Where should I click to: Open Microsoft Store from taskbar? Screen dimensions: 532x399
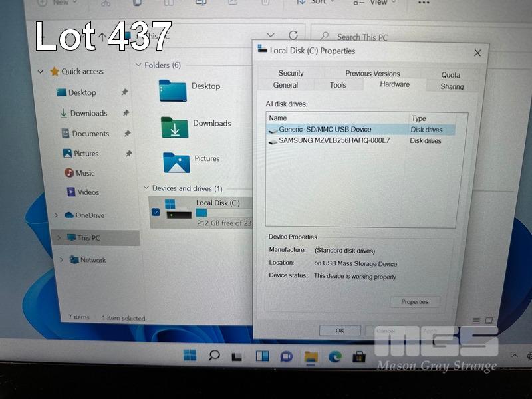pos(359,356)
